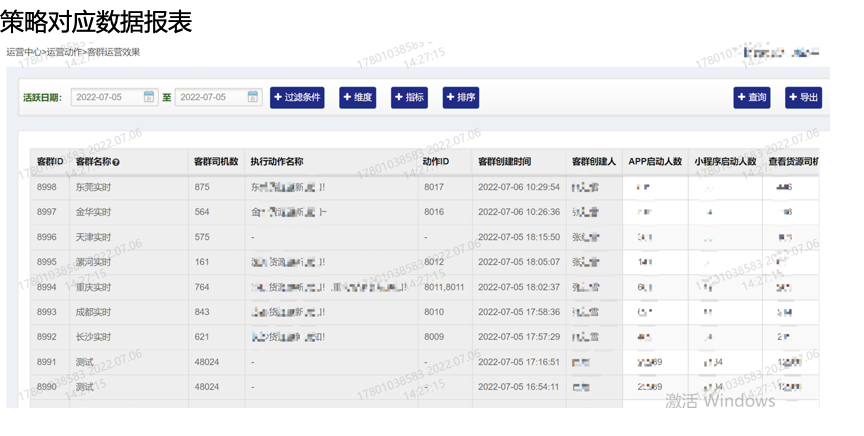Open the end date calendar icon
The height and width of the screenshot is (436, 864).
coord(252,97)
